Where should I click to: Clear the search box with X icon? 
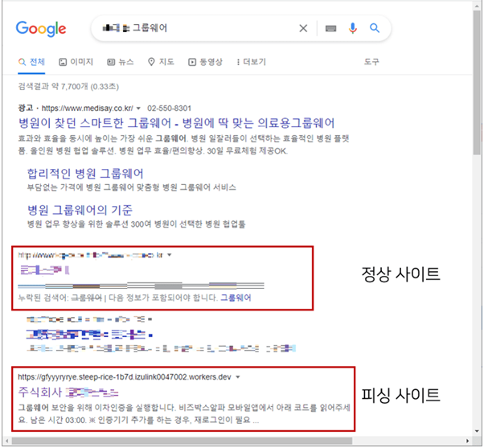click(303, 28)
